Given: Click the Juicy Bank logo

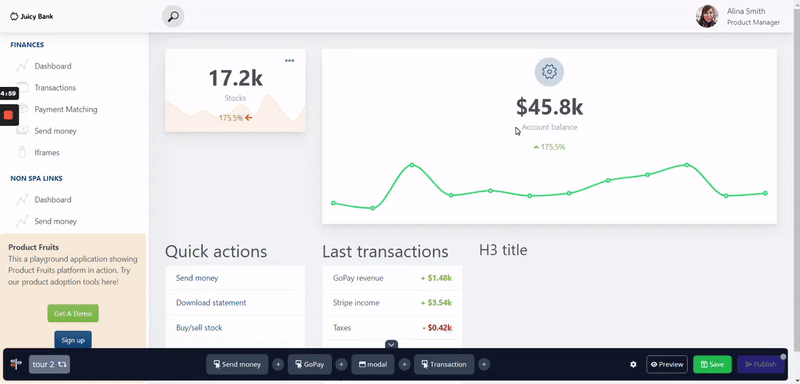Looking at the screenshot, I should click(32, 16).
